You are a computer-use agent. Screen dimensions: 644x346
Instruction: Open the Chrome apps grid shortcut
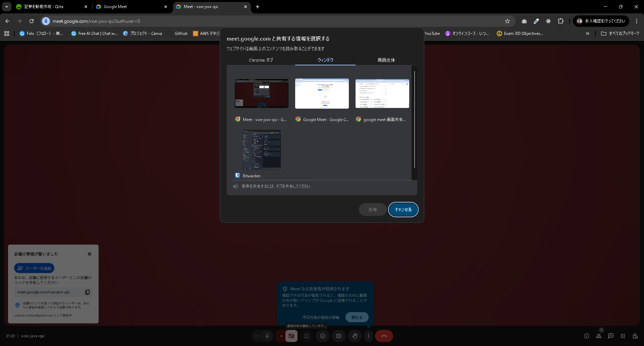coord(7,34)
